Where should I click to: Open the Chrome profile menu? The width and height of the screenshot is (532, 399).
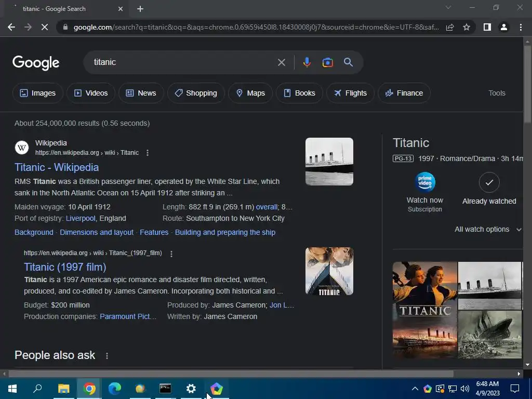[504, 27]
